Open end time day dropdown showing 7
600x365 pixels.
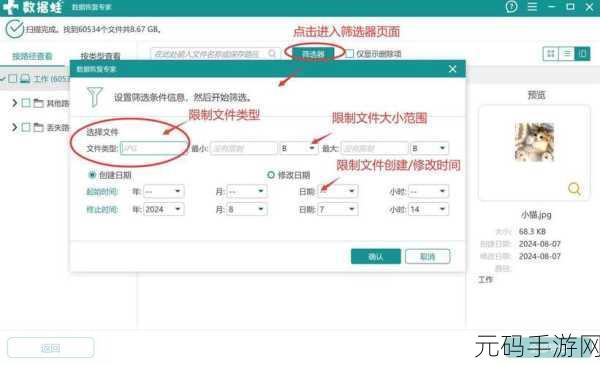(338, 209)
